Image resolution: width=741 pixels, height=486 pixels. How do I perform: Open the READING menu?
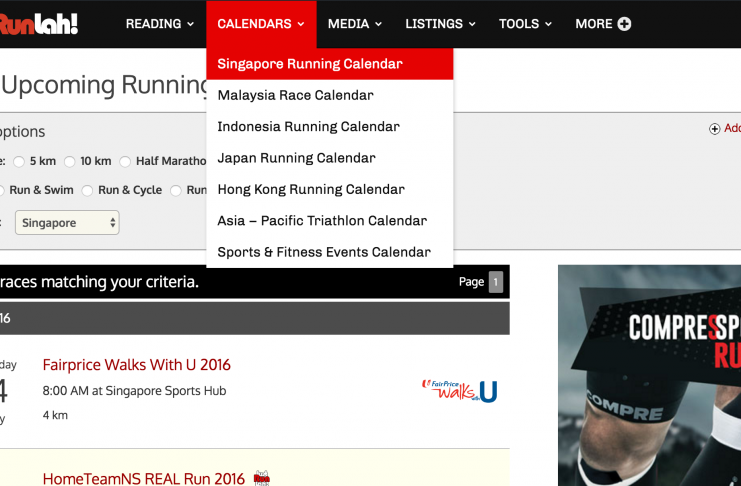160,24
